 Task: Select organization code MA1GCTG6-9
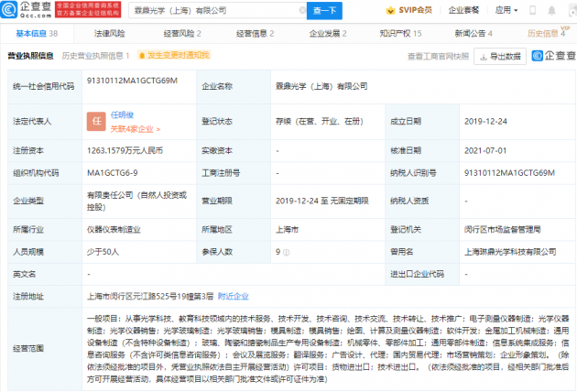113,173
